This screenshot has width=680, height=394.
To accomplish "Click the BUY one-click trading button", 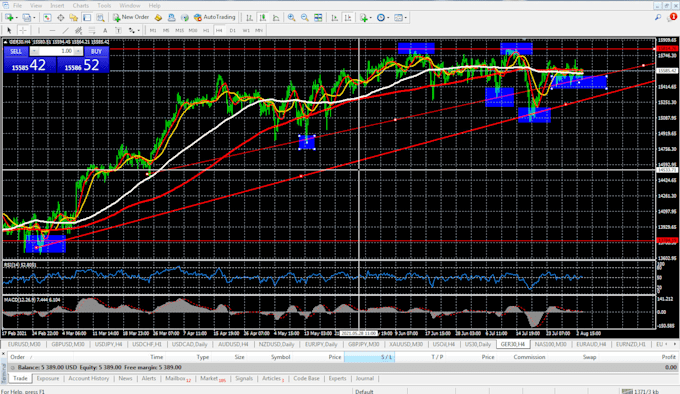I will click(x=96, y=51).
